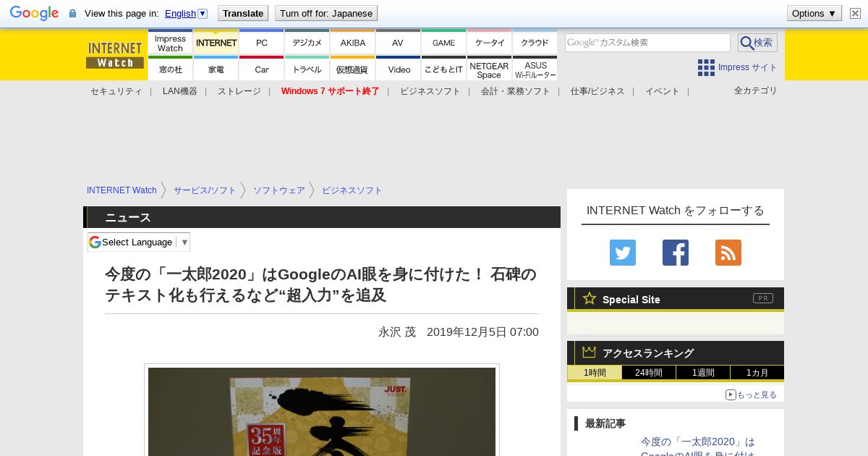Open the LAN機器 category
868x456 pixels.
pos(179,91)
